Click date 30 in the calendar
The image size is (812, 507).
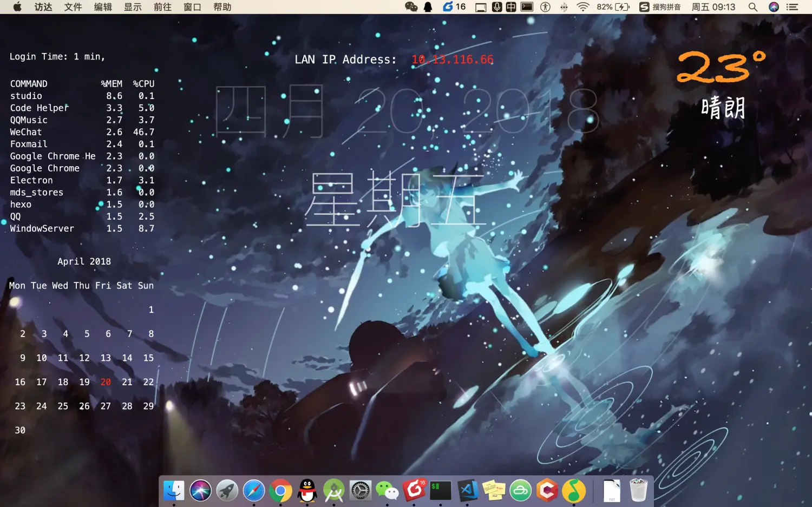point(20,430)
